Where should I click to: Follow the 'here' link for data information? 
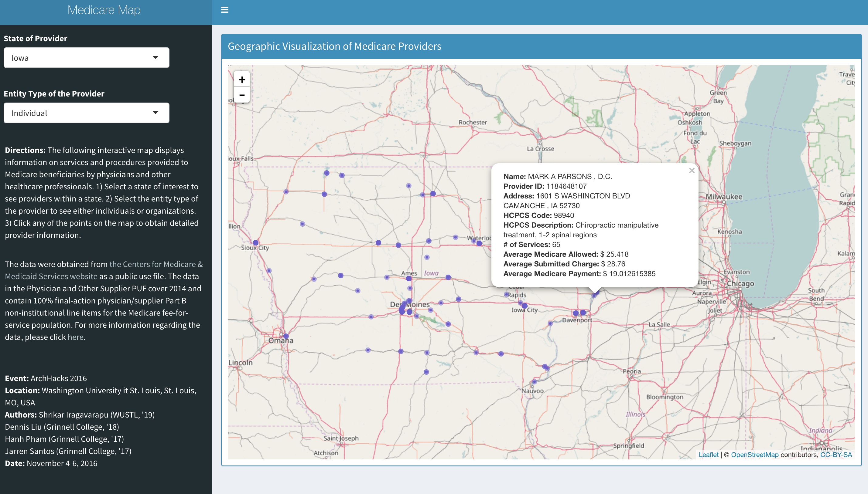(x=75, y=337)
